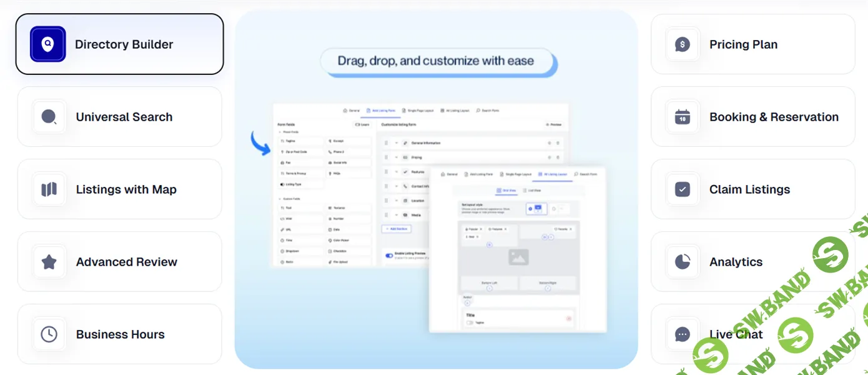Remove the Featured chip from layout
Screen dimensions: 868x375
pyautogui.click(x=505, y=229)
